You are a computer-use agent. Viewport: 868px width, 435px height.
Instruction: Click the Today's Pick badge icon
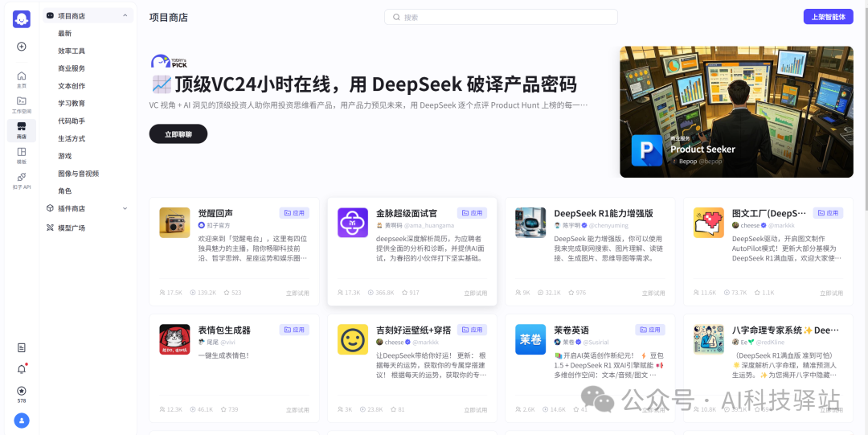pos(169,61)
